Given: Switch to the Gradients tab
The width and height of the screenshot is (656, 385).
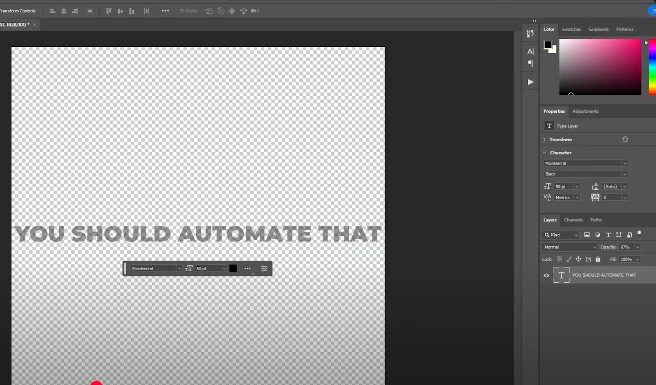Looking at the screenshot, I should tap(599, 29).
